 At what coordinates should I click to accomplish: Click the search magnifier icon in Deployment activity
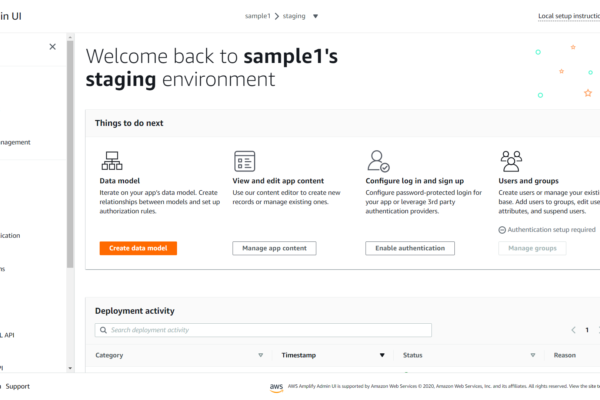pyautogui.click(x=102, y=330)
